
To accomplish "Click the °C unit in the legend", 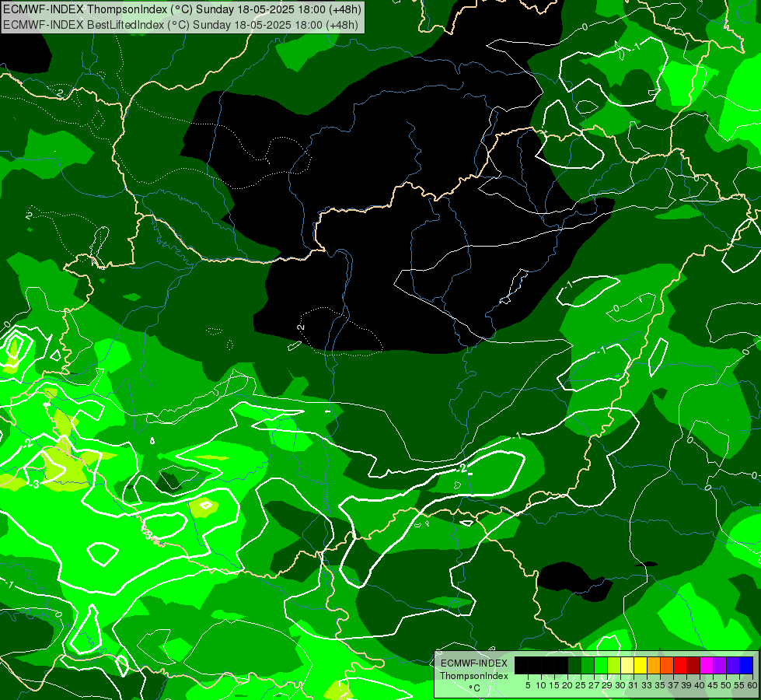I will [475, 688].
